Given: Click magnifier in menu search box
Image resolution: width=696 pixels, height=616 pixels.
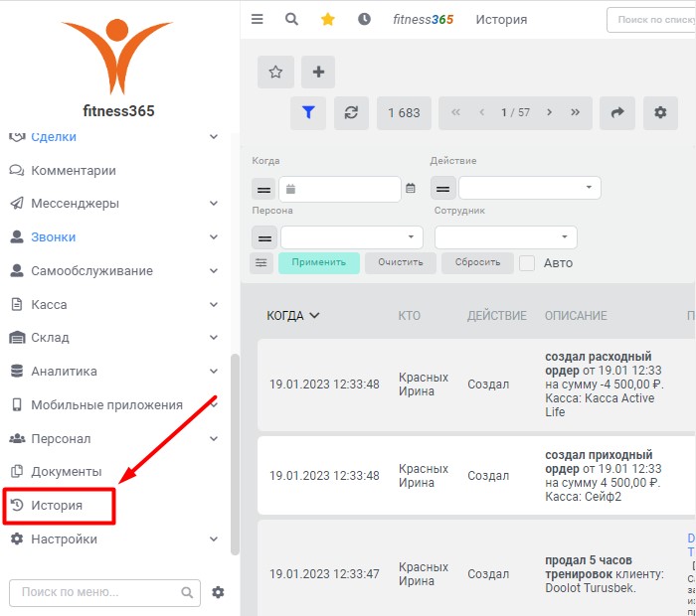Looking at the screenshot, I should click(187, 592).
